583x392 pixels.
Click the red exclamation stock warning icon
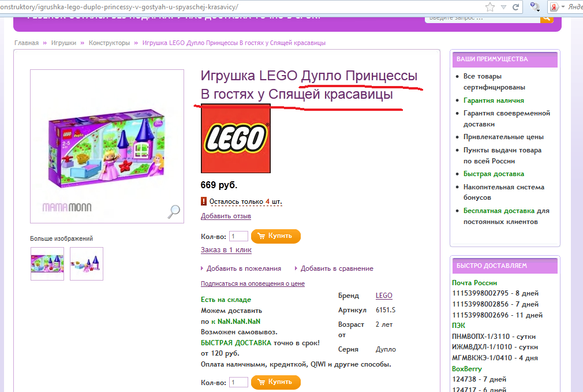point(204,201)
